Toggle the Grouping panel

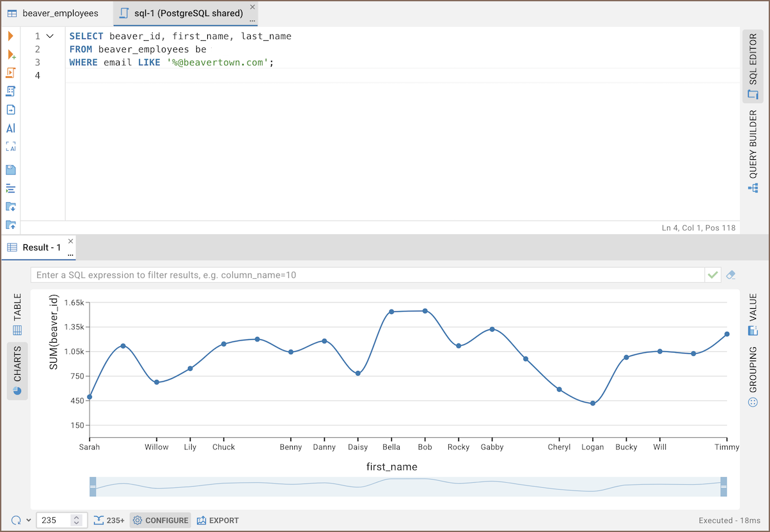pos(753,377)
